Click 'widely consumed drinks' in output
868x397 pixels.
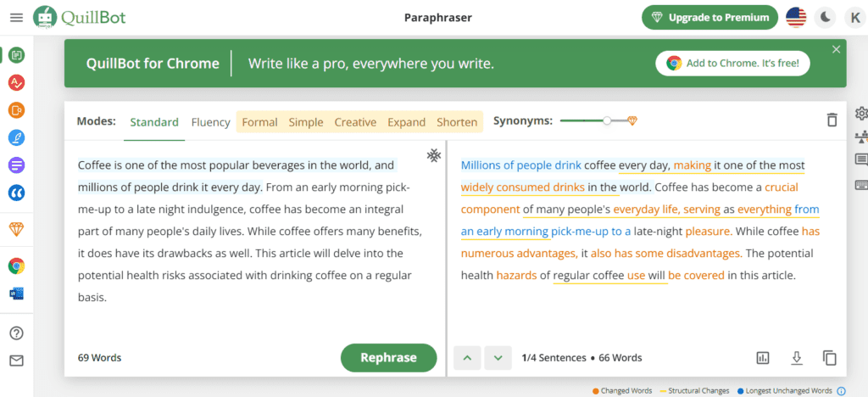[522, 187]
